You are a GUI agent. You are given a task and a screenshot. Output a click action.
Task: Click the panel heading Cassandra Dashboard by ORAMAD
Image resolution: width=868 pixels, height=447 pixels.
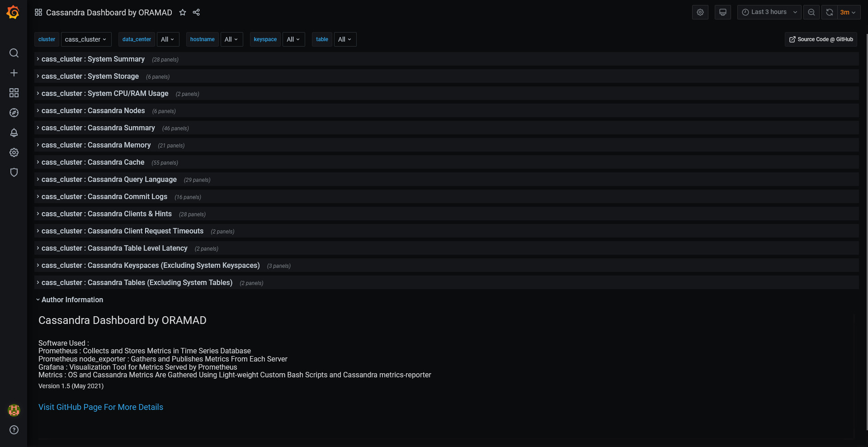pyautogui.click(x=123, y=320)
